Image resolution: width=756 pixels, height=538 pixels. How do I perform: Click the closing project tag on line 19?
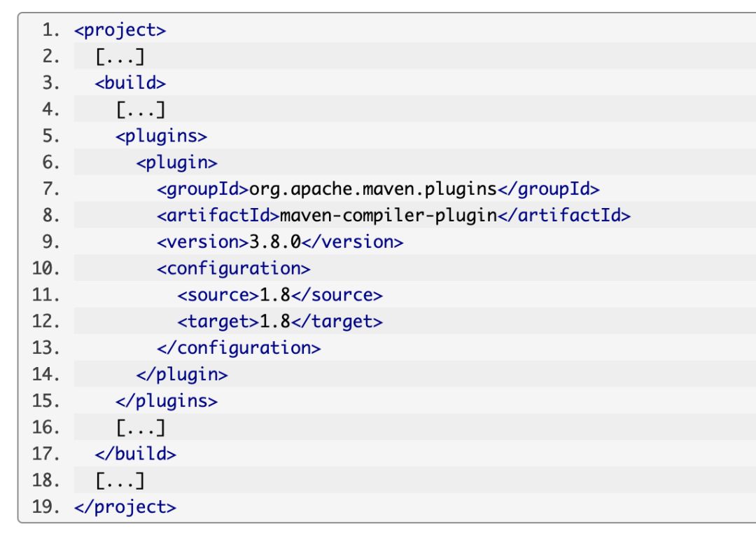click(x=125, y=506)
